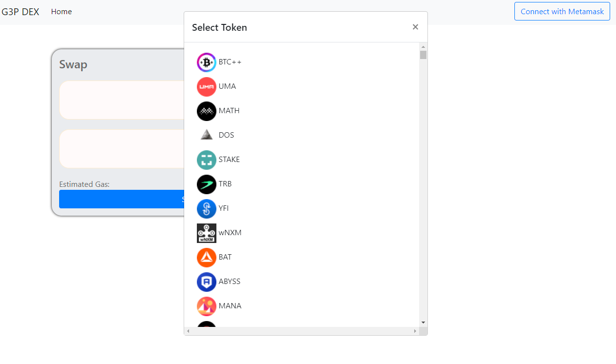Click horizontal scrollbar right arrow
Screen dimensions: 616x364
point(415,331)
